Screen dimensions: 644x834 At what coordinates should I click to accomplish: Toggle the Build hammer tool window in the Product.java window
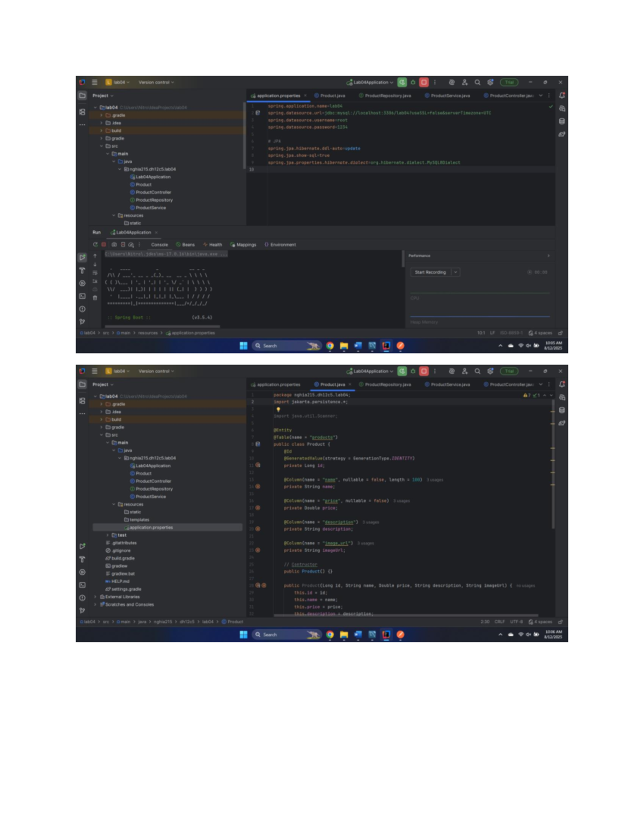[x=82, y=560]
